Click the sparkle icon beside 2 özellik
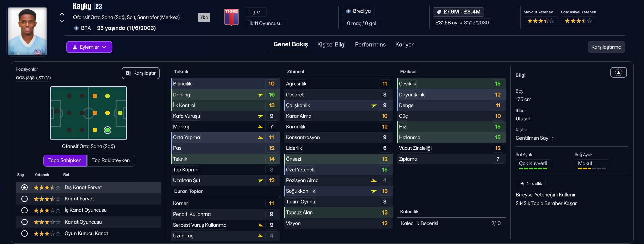Image resolution: width=644 pixels, height=244 pixels. pyautogui.click(x=522, y=184)
